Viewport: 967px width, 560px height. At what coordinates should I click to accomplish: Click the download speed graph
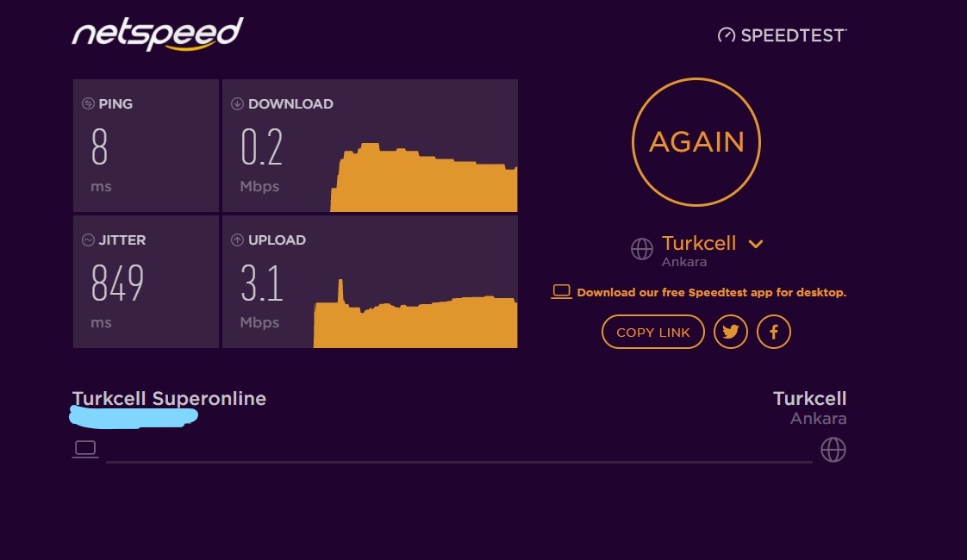(424, 179)
